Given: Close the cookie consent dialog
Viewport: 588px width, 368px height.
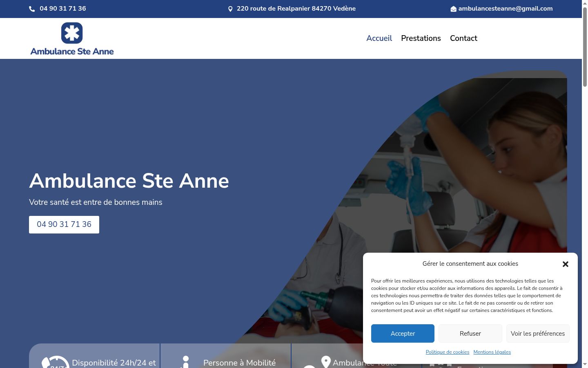Looking at the screenshot, I should [x=566, y=264].
